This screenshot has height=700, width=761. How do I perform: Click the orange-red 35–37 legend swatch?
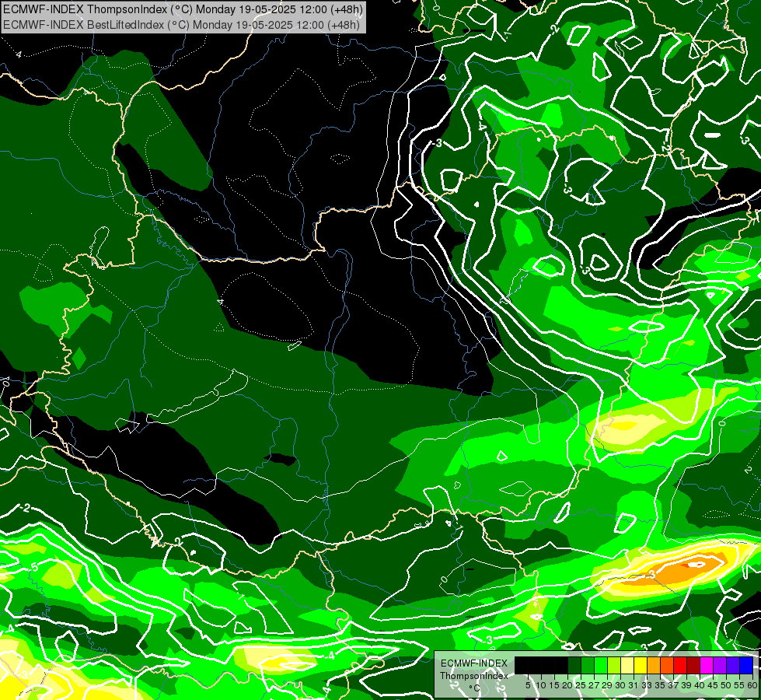click(x=667, y=665)
